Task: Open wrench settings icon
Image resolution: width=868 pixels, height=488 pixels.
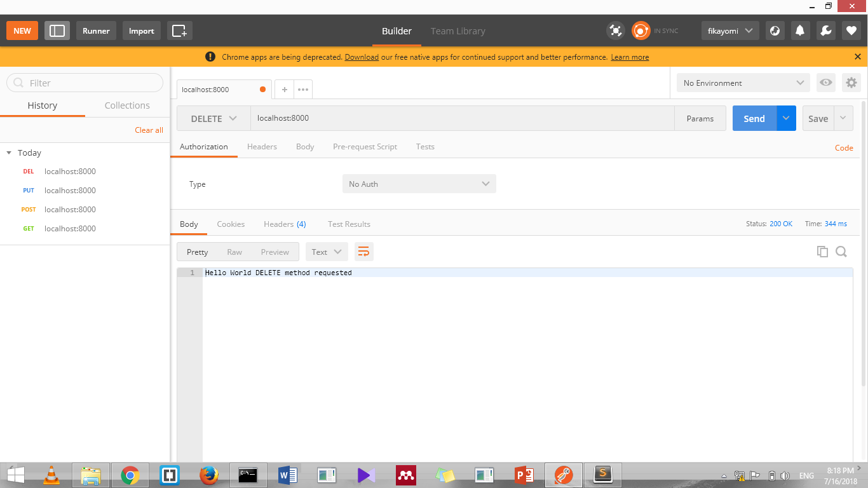Action: [825, 30]
